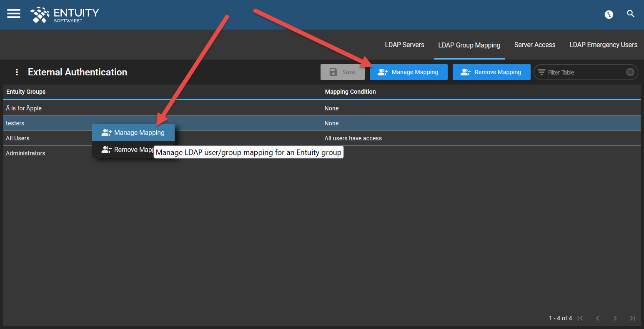Viewport: 644px width, 329px height.
Task: Jump to the last table page
Action: click(x=632, y=318)
